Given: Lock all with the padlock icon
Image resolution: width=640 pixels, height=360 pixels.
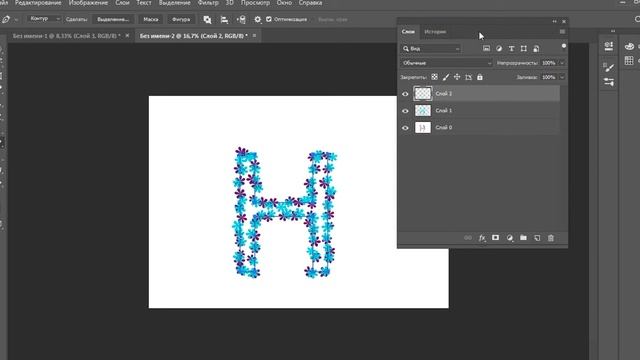Looking at the screenshot, I should pos(480,77).
